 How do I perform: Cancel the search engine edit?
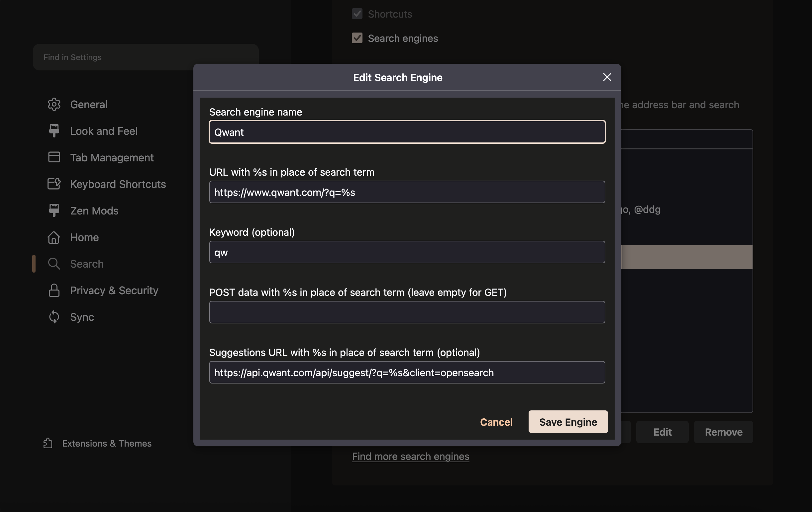pyautogui.click(x=496, y=422)
